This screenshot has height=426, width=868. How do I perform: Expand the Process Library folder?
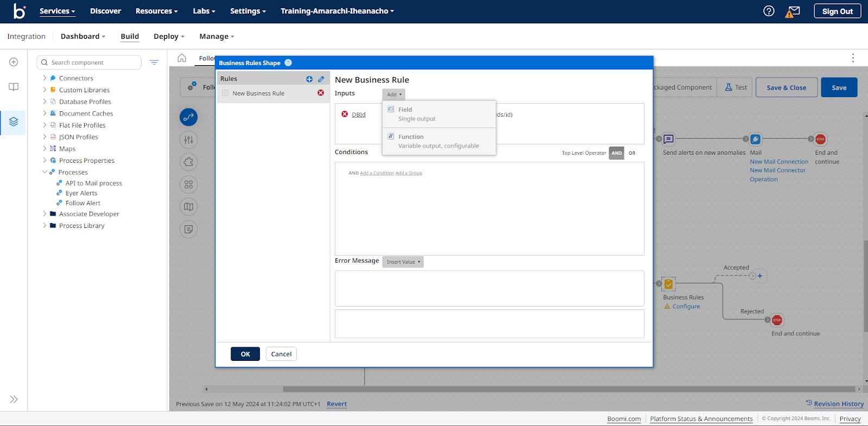coord(44,225)
